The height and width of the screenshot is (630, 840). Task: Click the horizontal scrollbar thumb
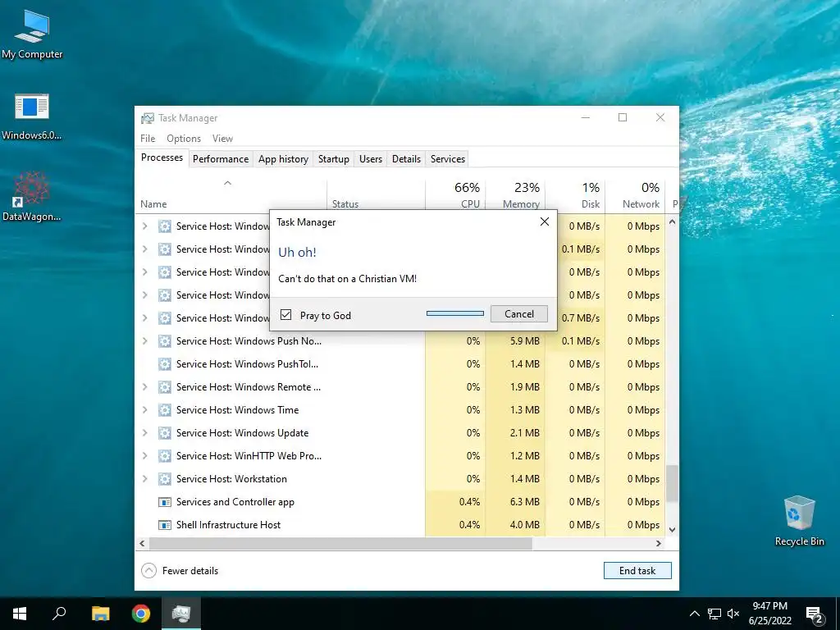pyautogui.click(x=340, y=543)
